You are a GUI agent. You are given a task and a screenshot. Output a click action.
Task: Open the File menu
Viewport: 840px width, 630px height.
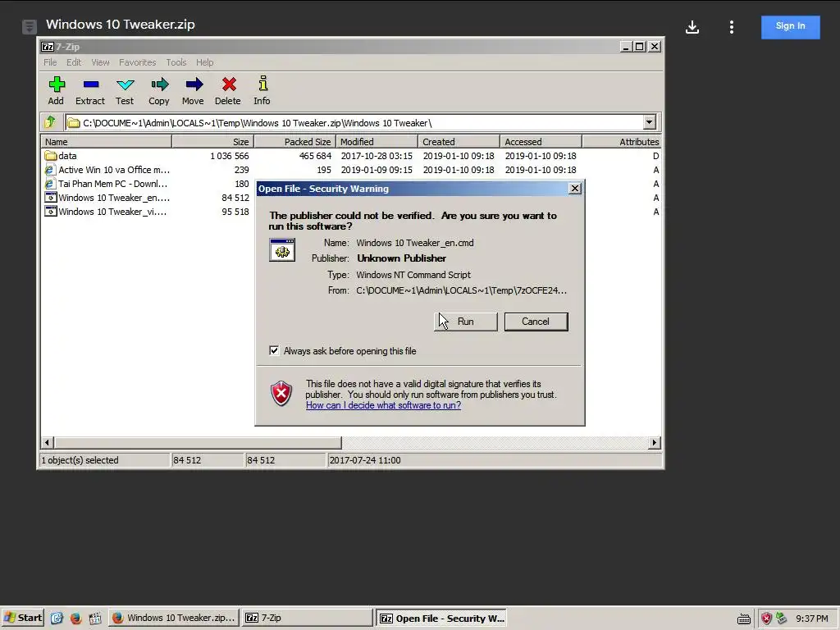coord(50,62)
